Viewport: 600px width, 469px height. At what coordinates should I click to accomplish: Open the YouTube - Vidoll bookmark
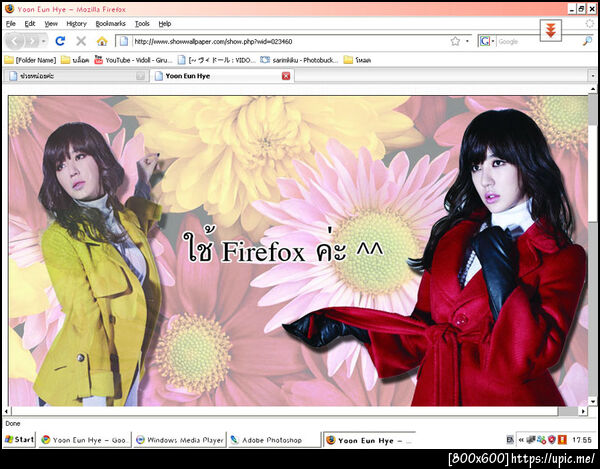pyautogui.click(x=134, y=60)
